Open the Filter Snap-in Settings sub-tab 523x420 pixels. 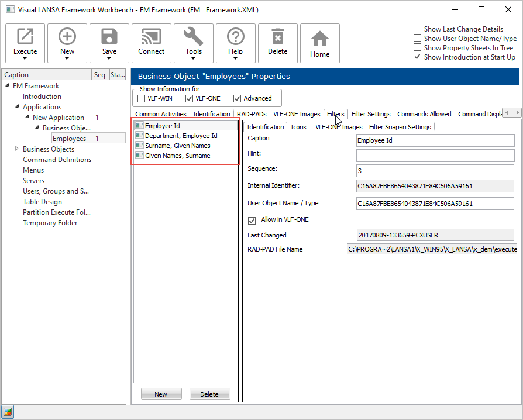pyautogui.click(x=400, y=127)
